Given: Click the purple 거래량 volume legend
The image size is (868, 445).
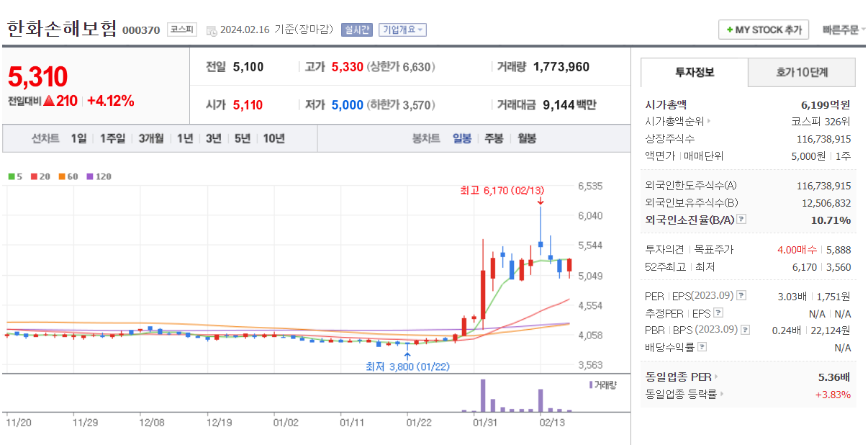Looking at the screenshot, I should [602, 385].
